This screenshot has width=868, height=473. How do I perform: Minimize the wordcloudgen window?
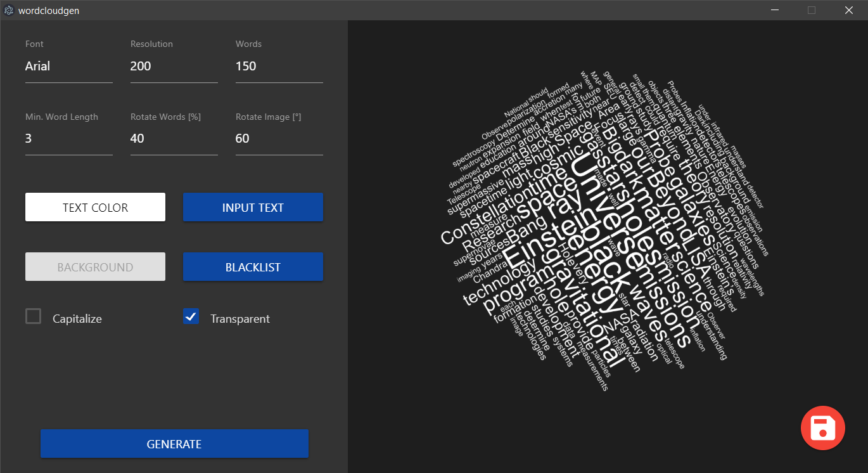(774, 10)
